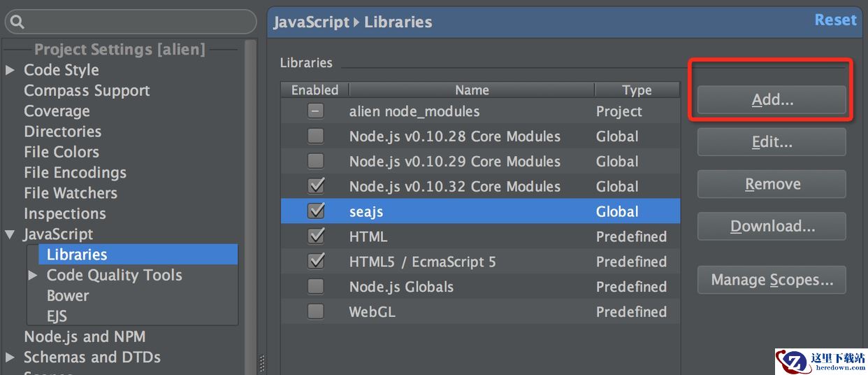Select Code Style settings label
868x375 pixels.
62,70
